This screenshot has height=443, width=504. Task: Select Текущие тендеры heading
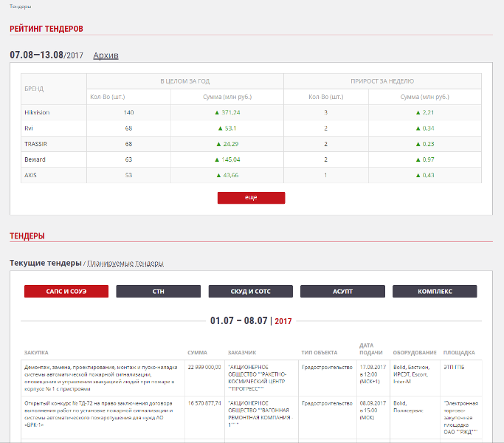45,263
